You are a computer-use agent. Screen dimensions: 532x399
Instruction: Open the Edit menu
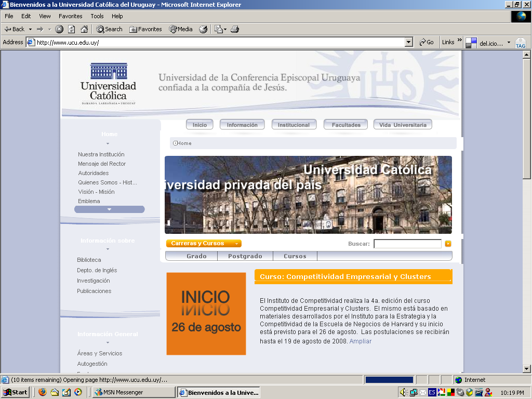coord(26,16)
